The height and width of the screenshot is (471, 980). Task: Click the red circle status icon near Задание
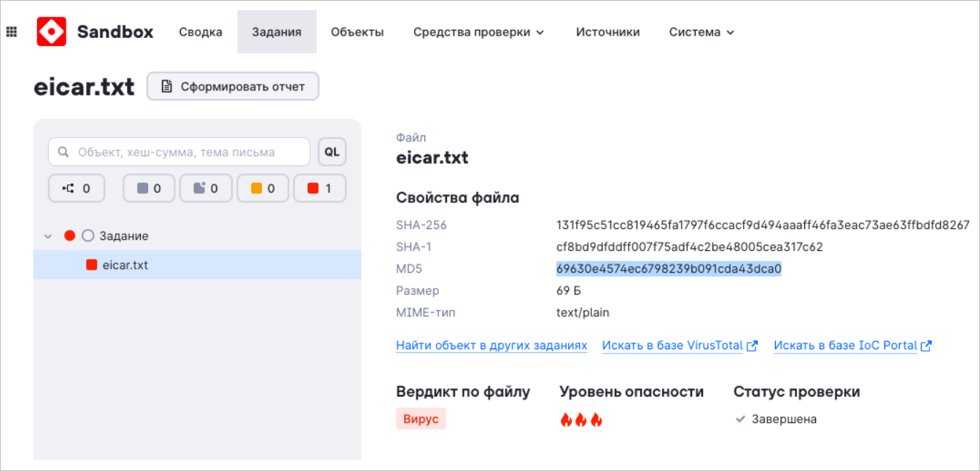point(70,235)
